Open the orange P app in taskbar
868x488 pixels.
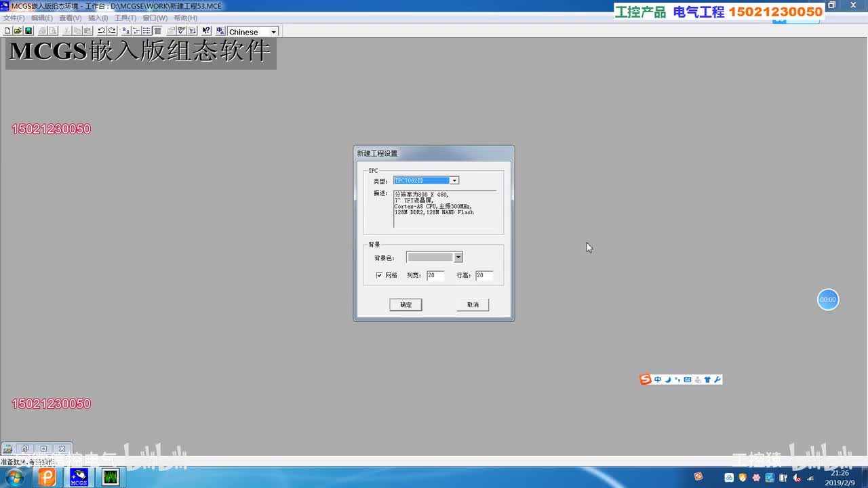[x=47, y=477]
